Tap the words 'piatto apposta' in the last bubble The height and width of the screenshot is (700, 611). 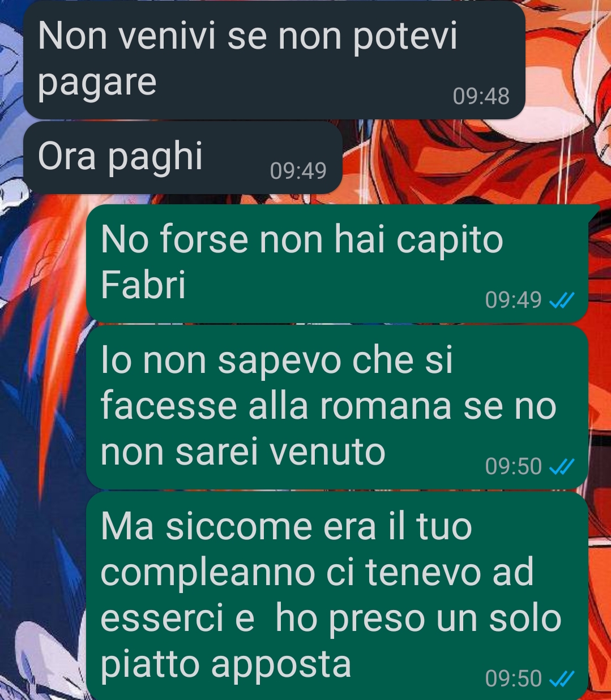(x=226, y=664)
